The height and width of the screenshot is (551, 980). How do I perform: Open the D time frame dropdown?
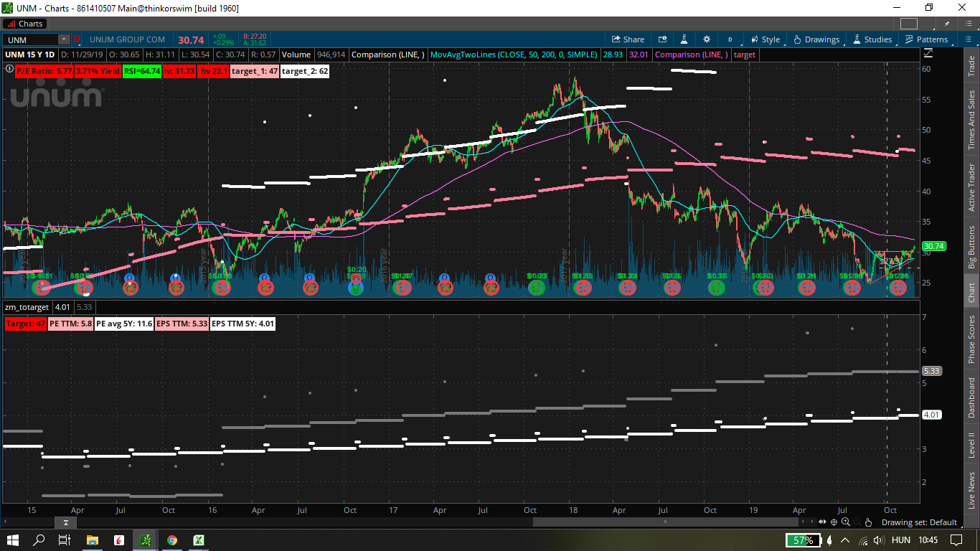tap(730, 39)
